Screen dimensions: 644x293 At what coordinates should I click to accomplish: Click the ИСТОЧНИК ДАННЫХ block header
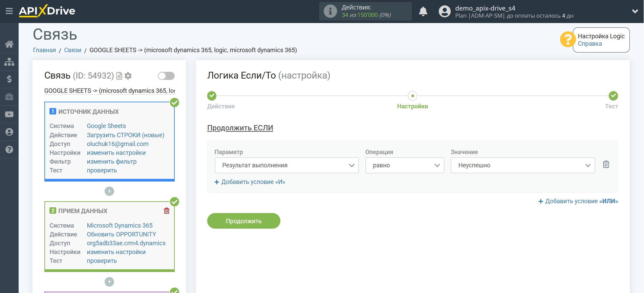pos(84,111)
